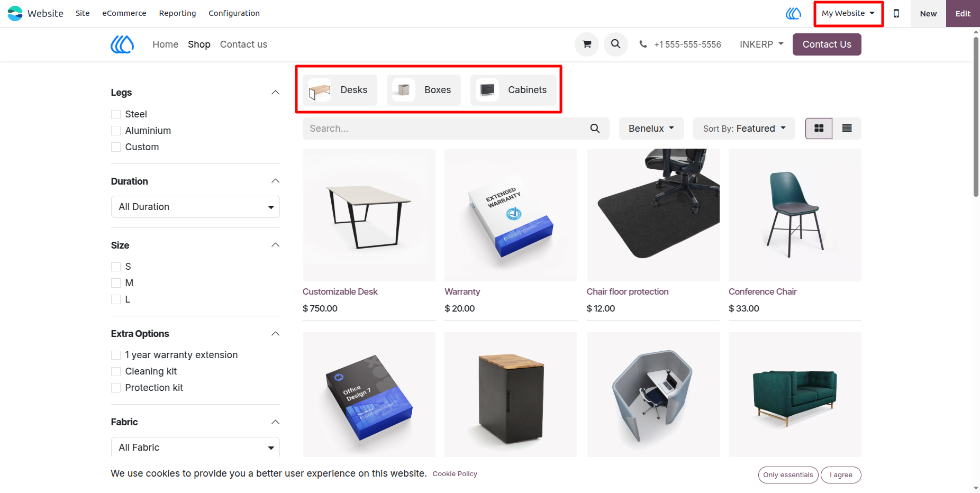Open the Boxes category
This screenshot has height=493, width=980.
point(423,90)
